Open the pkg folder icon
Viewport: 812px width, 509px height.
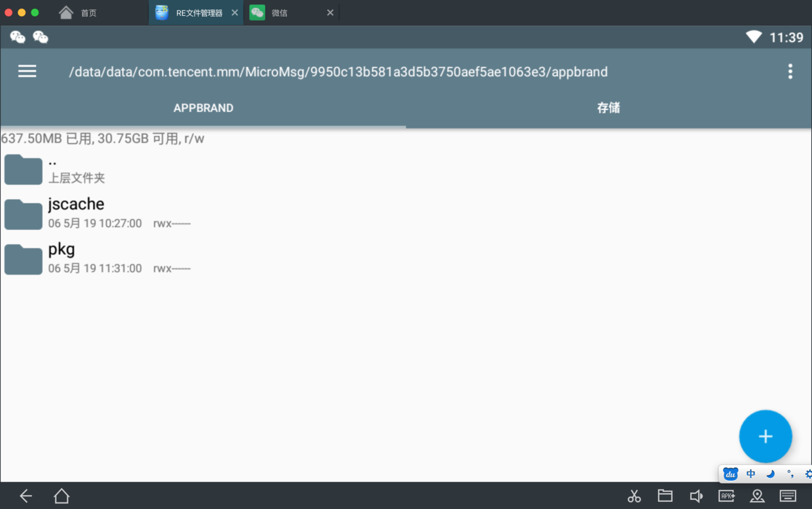click(24, 259)
